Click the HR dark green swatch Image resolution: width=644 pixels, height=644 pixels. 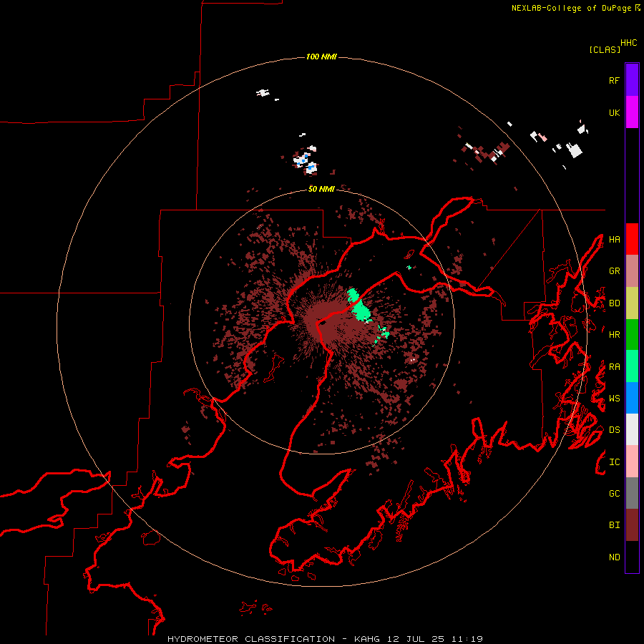tap(632, 334)
